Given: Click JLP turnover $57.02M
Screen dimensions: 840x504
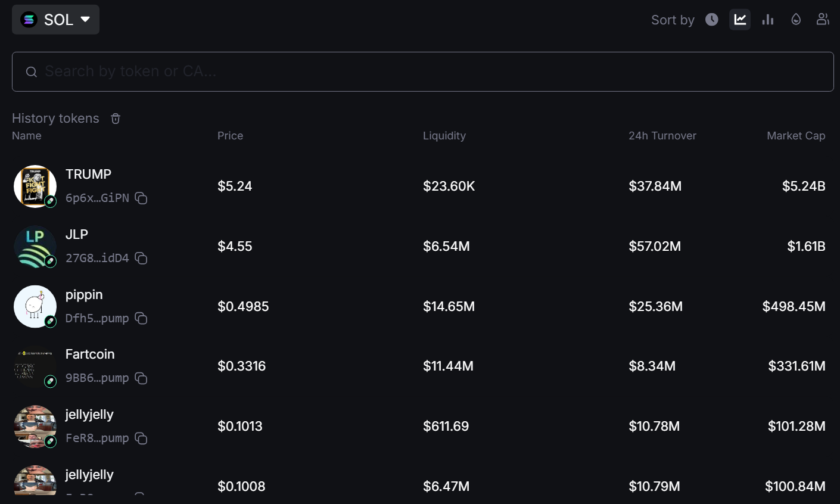Looking at the screenshot, I should pos(655,247).
